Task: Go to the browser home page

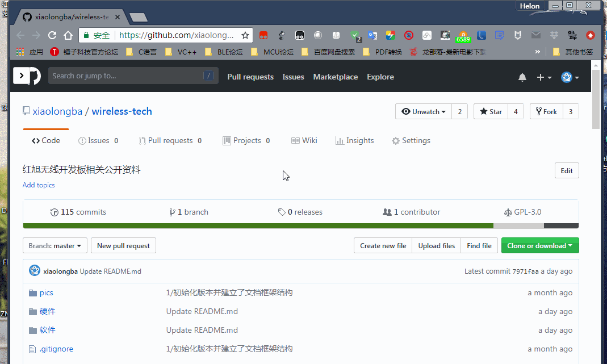Action: pyautogui.click(x=68, y=35)
